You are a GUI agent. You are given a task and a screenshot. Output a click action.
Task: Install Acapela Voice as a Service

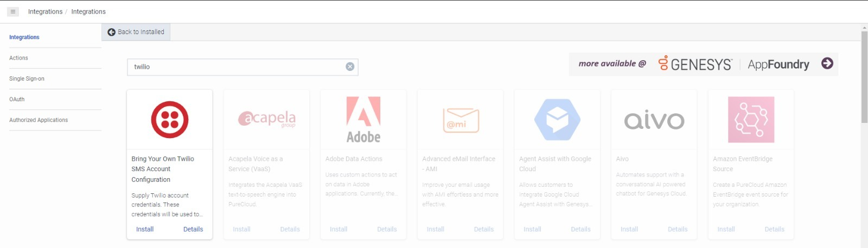tap(241, 229)
